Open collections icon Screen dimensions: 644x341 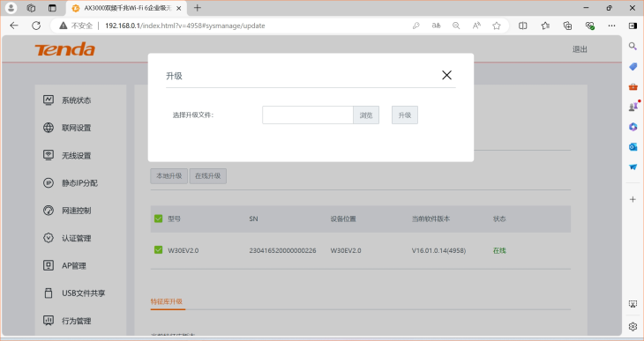tap(567, 26)
